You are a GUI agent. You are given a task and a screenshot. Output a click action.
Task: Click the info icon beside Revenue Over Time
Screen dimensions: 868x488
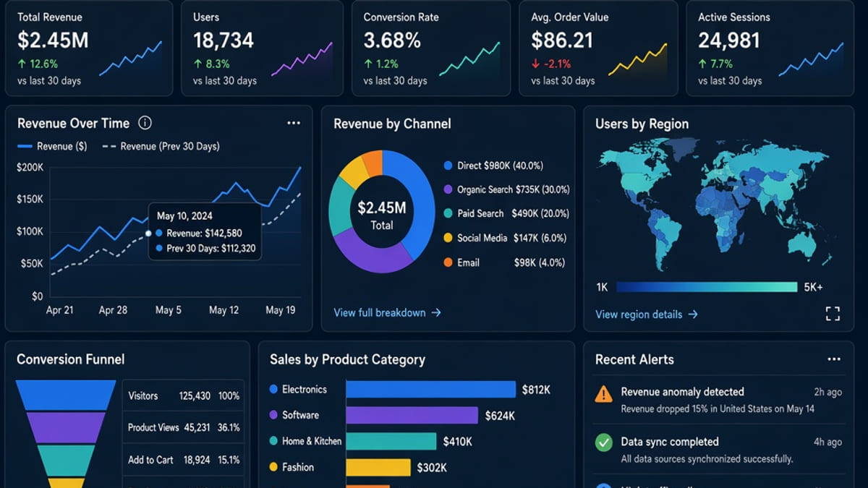[145, 123]
